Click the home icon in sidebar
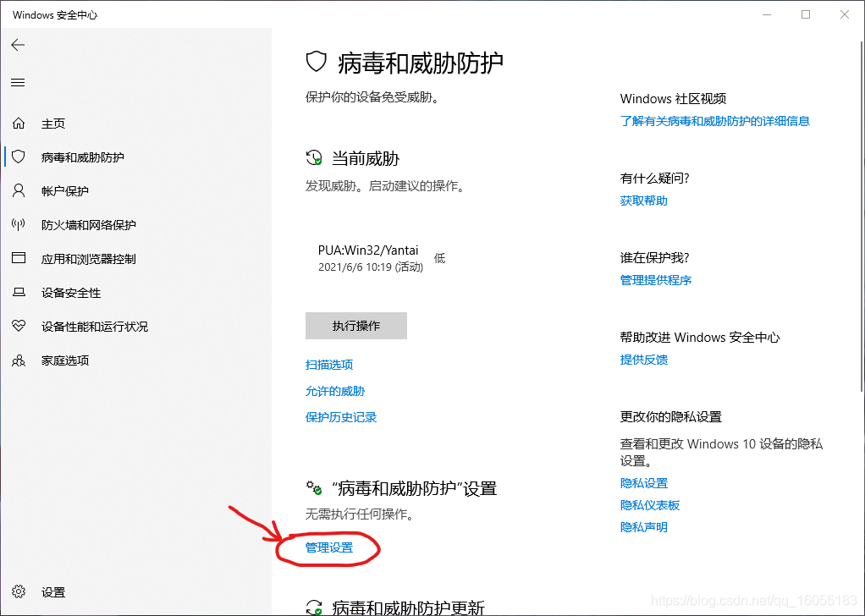The width and height of the screenshot is (865, 616). (19, 123)
